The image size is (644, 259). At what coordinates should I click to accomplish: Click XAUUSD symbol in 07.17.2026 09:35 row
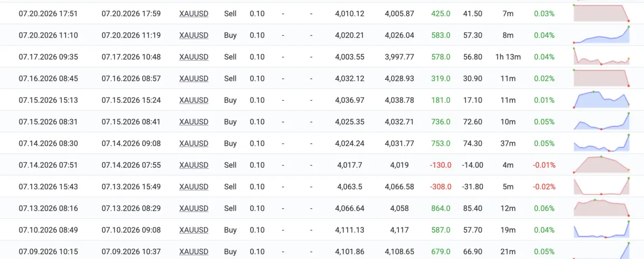pos(194,57)
